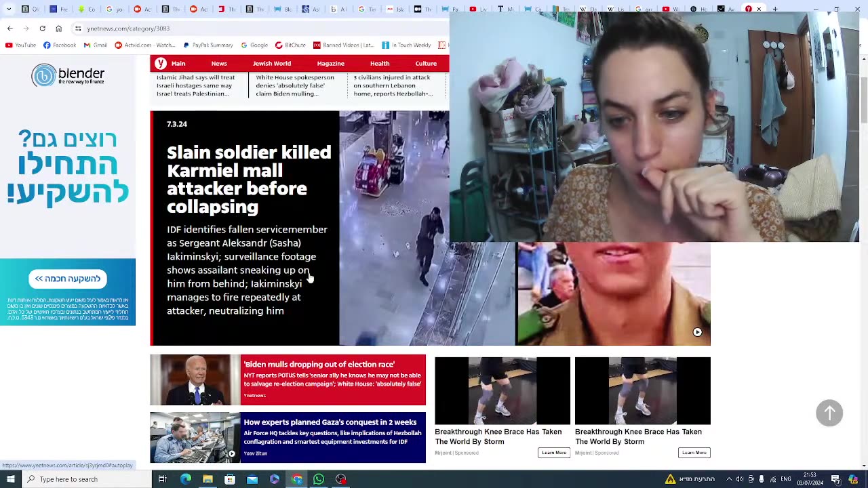This screenshot has height=488, width=868.
Task: Open Microsoft Store from the taskbar
Action: (x=230, y=479)
